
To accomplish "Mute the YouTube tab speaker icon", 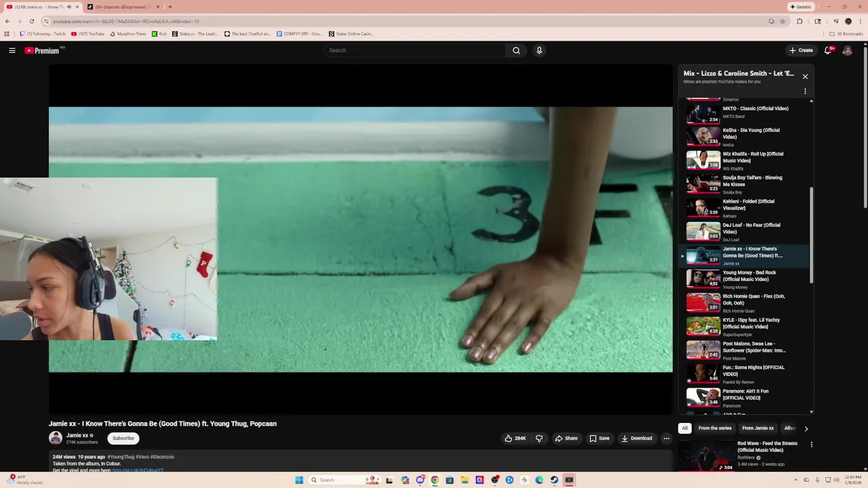I will (69, 7).
